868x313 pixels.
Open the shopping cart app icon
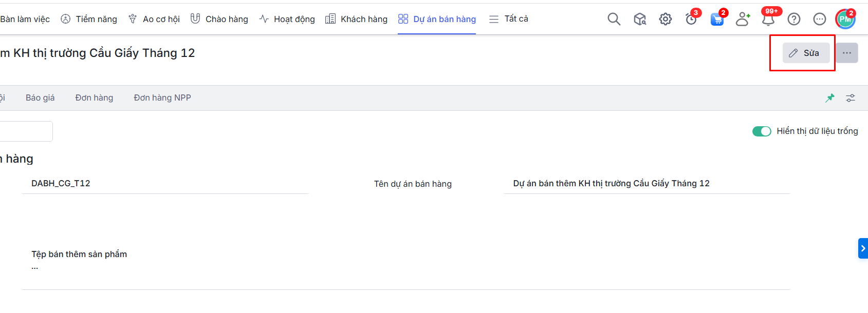click(717, 19)
